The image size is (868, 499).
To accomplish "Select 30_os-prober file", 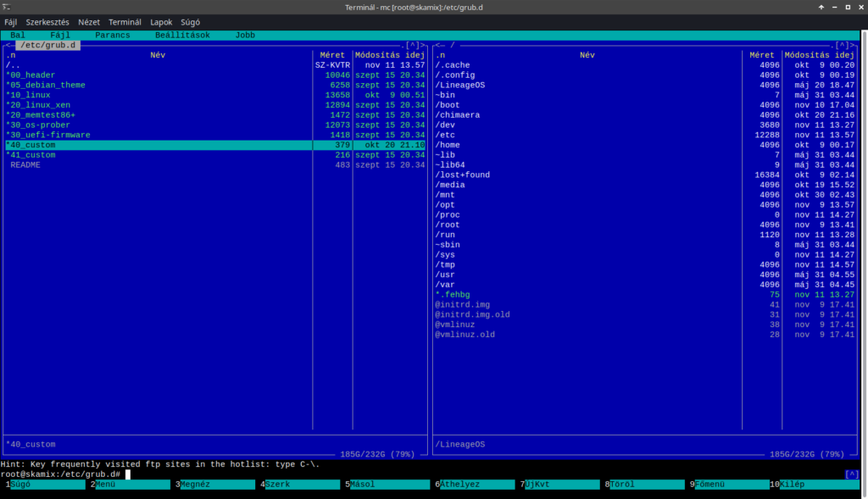I will 214,125.
